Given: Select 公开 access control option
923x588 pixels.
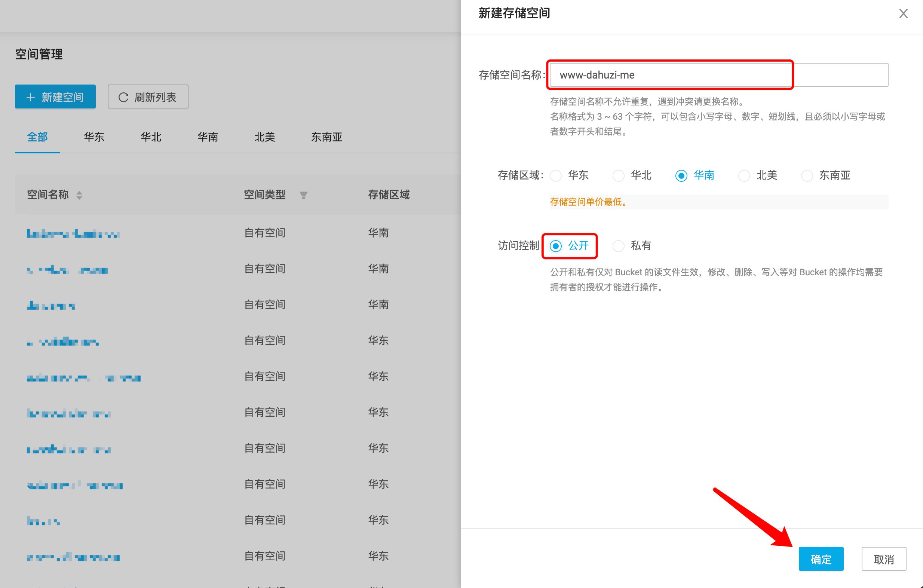Looking at the screenshot, I should tap(556, 246).
